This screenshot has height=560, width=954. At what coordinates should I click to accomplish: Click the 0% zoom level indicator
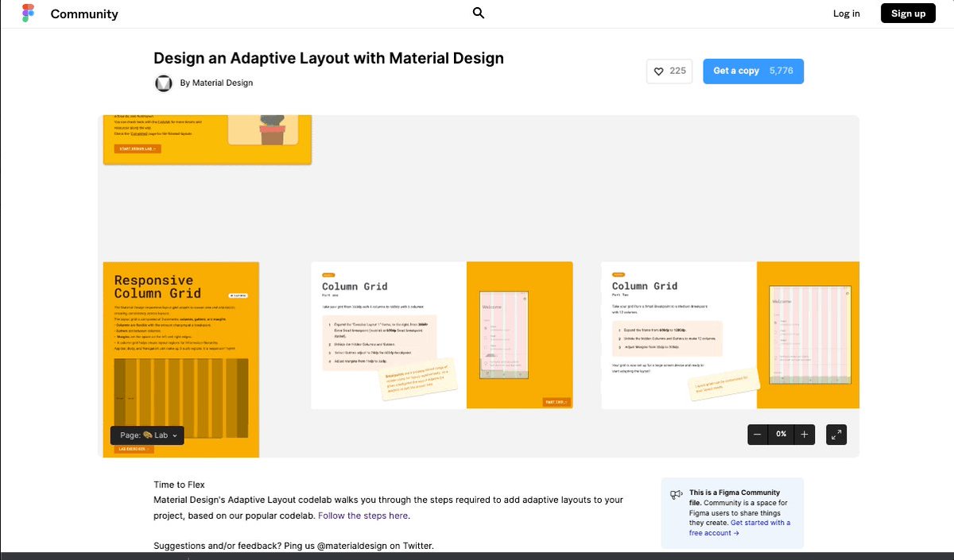pos(781,434)
